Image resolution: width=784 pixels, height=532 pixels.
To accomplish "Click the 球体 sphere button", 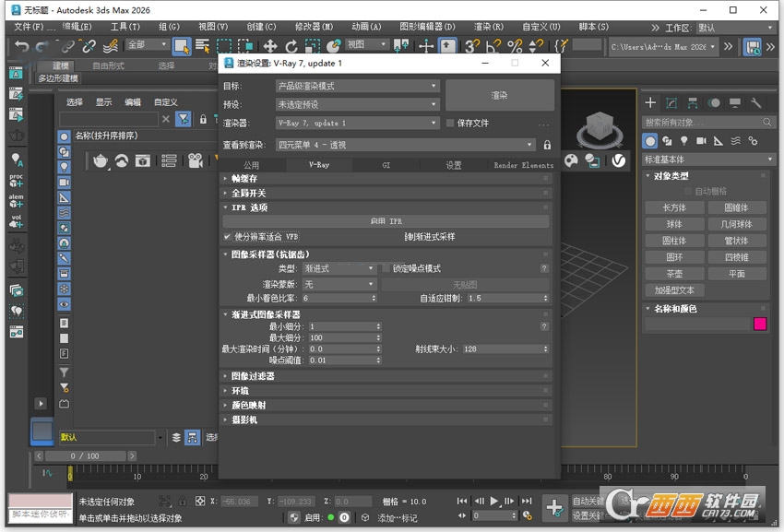I will pos(674,224).
